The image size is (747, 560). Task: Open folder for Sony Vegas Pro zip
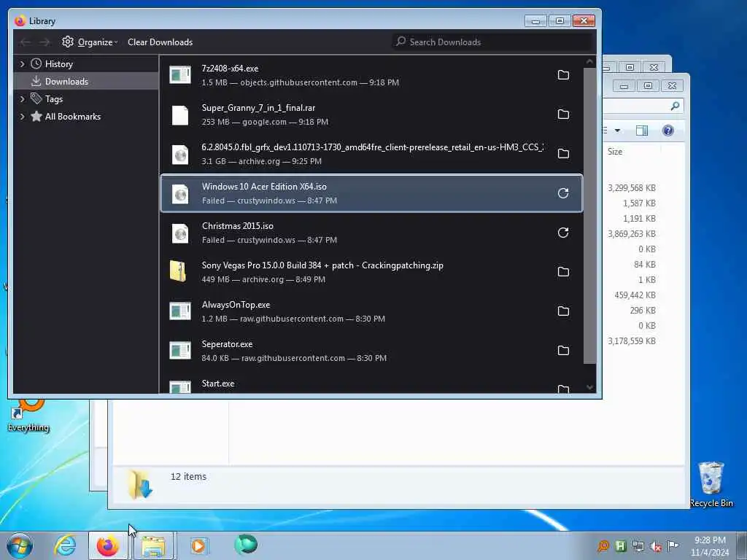pos(563,272)
